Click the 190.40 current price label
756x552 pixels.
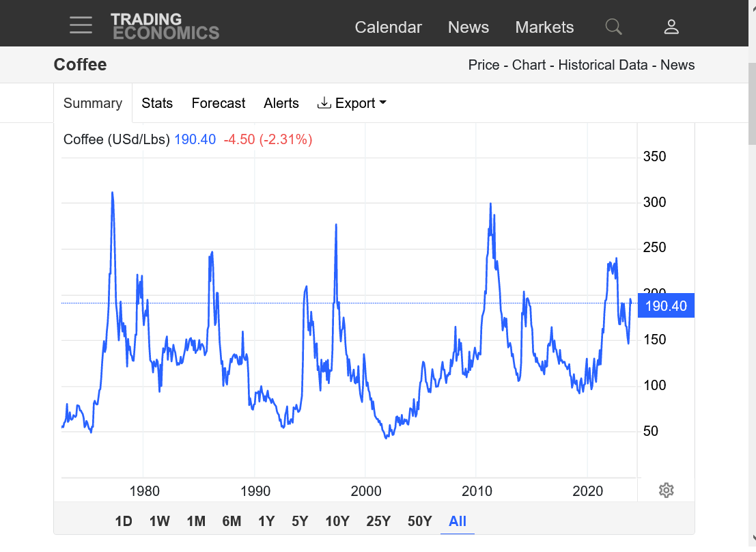coord(666,306)
